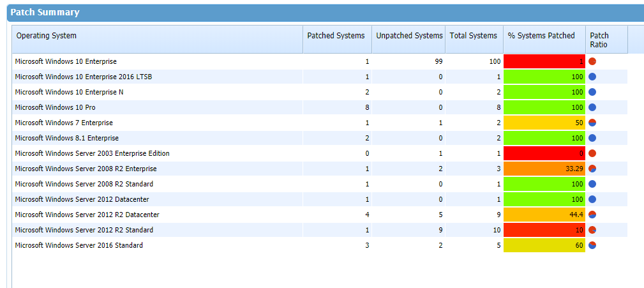The width and height of the screenshot is (644, 288).
Task: Click the pie icon for Server 2012 R2 Standard
Action: 592,230
